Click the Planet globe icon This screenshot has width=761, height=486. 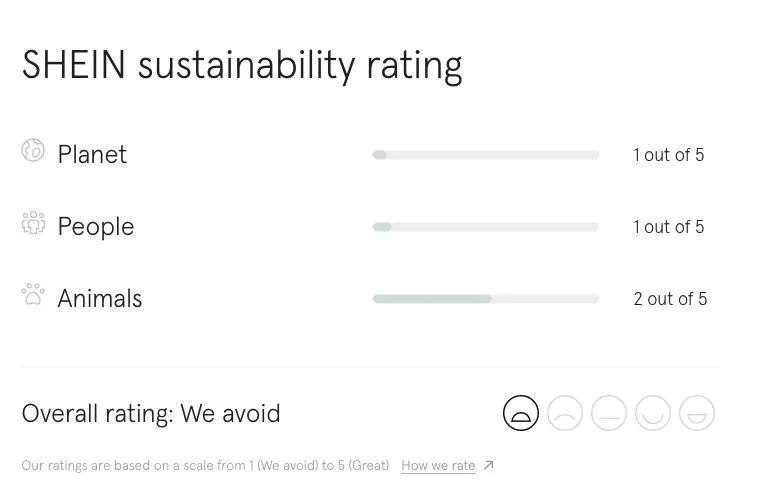pos(33,151)
